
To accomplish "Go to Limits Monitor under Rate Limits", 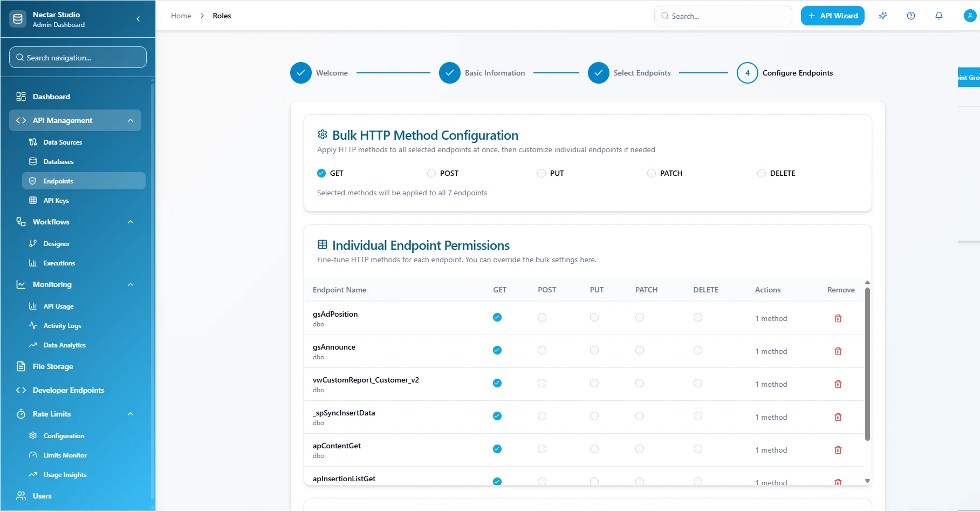I will click(65, 455).
